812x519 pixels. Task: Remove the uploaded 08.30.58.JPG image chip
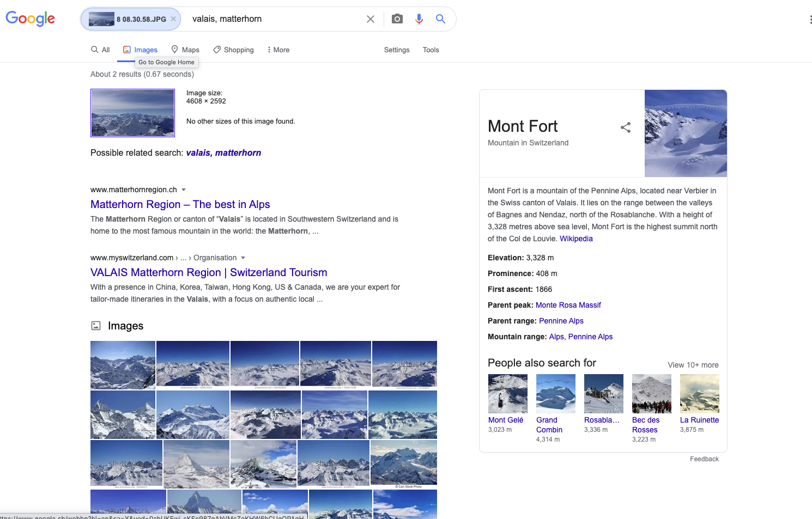tap(173, 18)
